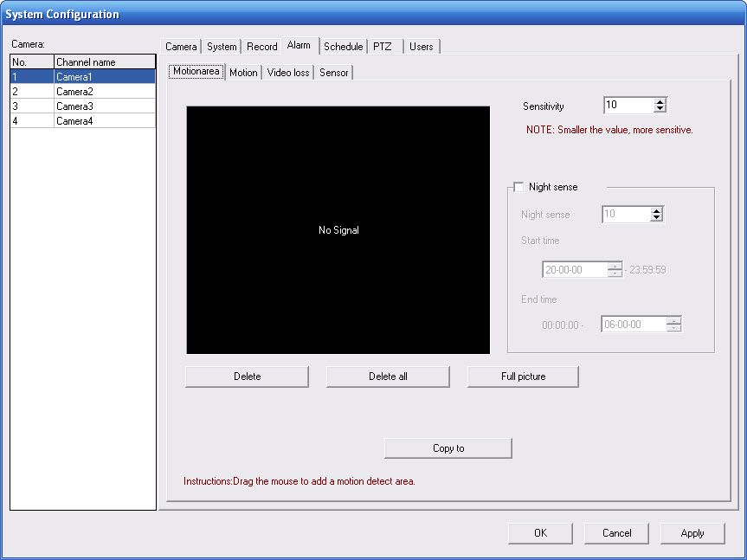Switch to the Camera tab
The height and width of the screenshot is (560, 747).
click(x=181, y=47)
